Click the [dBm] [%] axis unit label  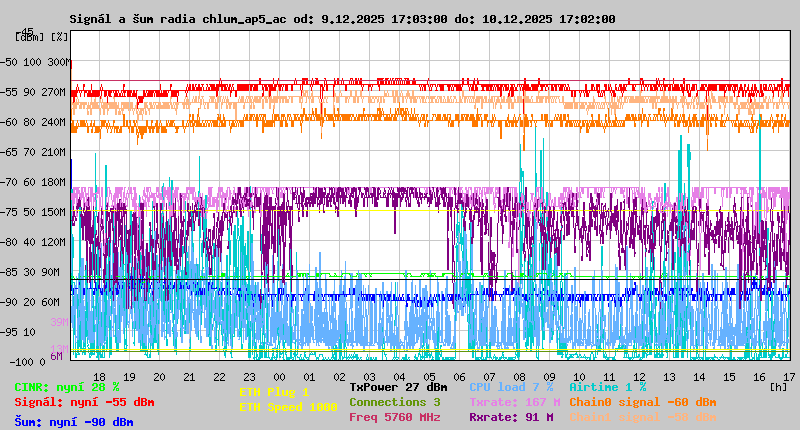(x=43, y=36)
